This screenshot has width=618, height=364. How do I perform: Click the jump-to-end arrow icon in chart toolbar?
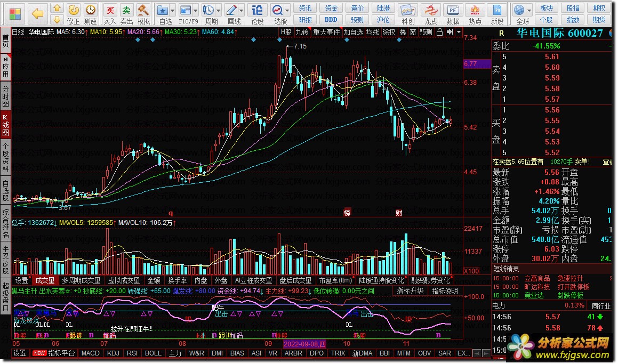tap(450, 33)
